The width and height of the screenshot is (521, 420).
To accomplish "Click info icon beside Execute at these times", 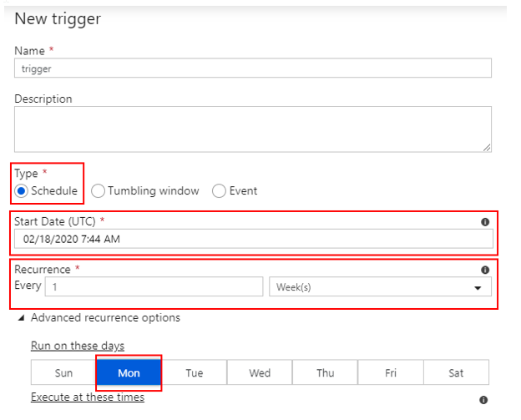I will [x=483, y=400].
